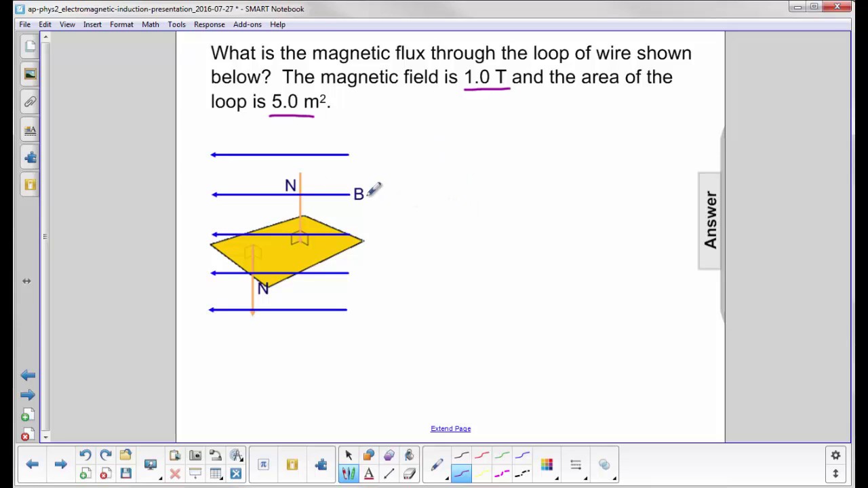
Task: Open the Gallery sidebar tab
Action: (x=30, y=74)
